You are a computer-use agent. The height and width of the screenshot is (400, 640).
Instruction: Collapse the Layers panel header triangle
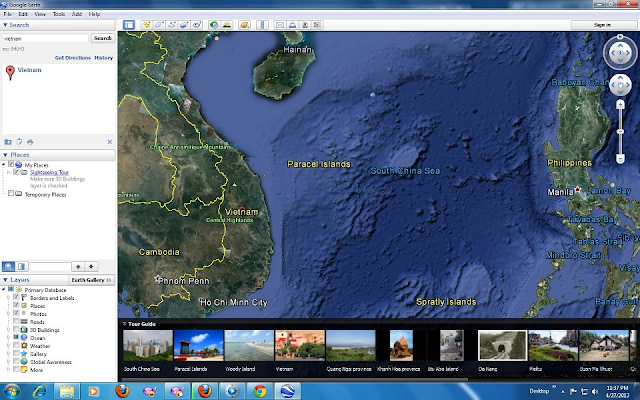pos(5,280)
